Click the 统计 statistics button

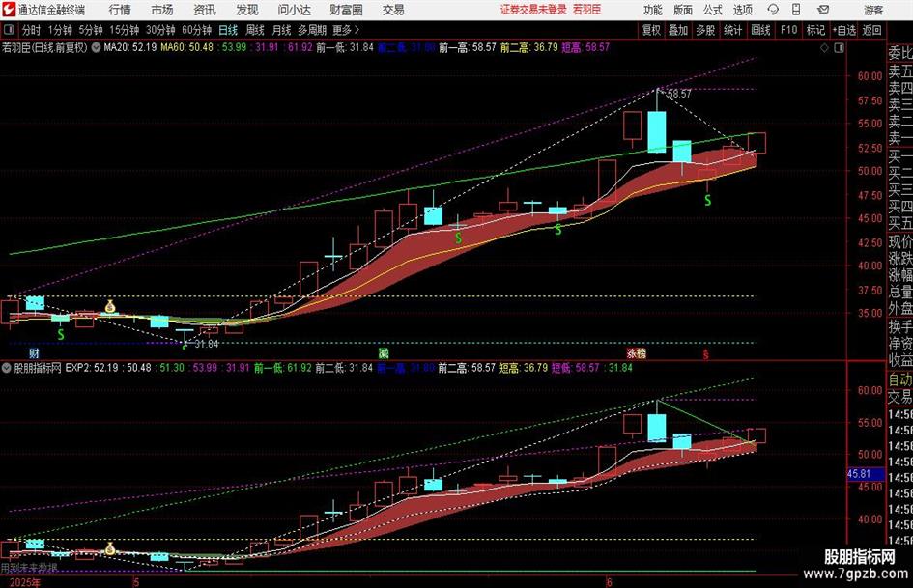tap(732, 30)
